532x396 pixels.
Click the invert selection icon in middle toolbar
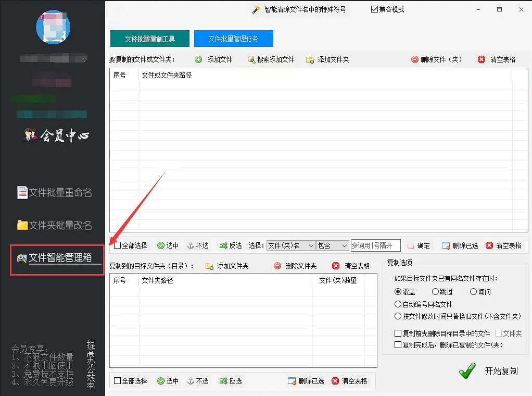coord(223,245)
